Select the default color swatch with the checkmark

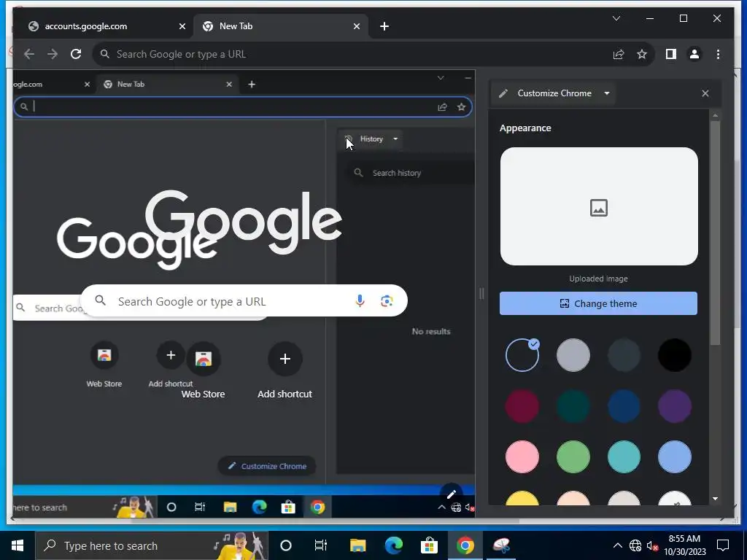pos(522,355)
